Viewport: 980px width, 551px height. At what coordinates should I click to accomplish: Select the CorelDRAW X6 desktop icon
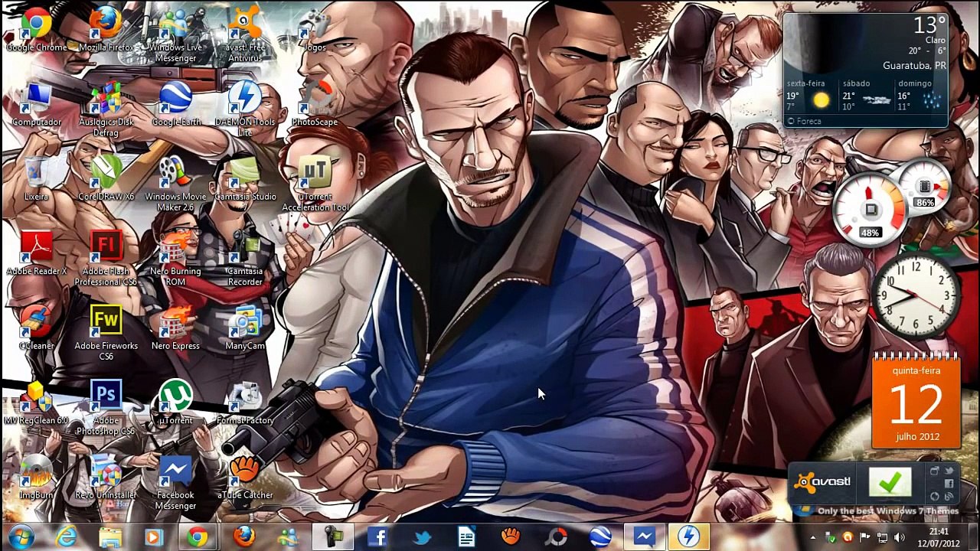tap(106, 179)
